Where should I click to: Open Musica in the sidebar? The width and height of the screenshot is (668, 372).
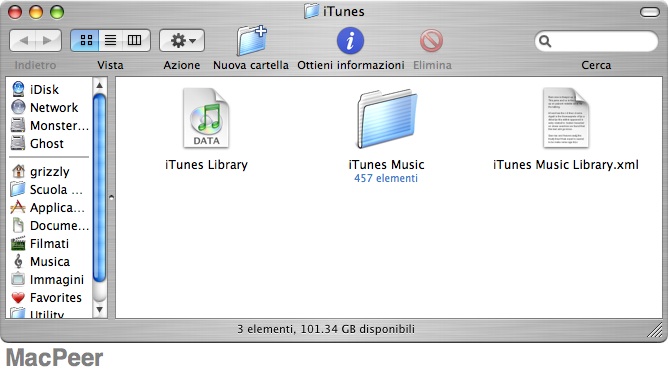tap(41, 261)
